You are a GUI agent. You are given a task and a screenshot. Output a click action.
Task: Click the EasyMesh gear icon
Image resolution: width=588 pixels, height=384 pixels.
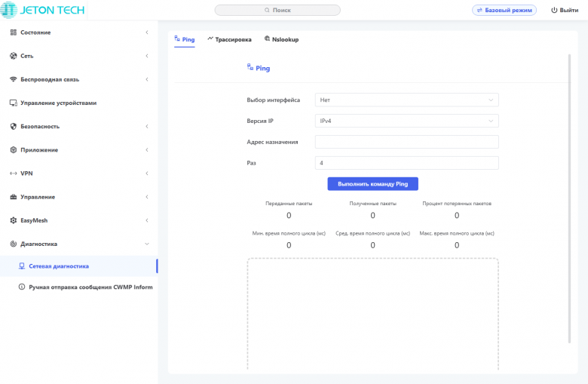13,220
